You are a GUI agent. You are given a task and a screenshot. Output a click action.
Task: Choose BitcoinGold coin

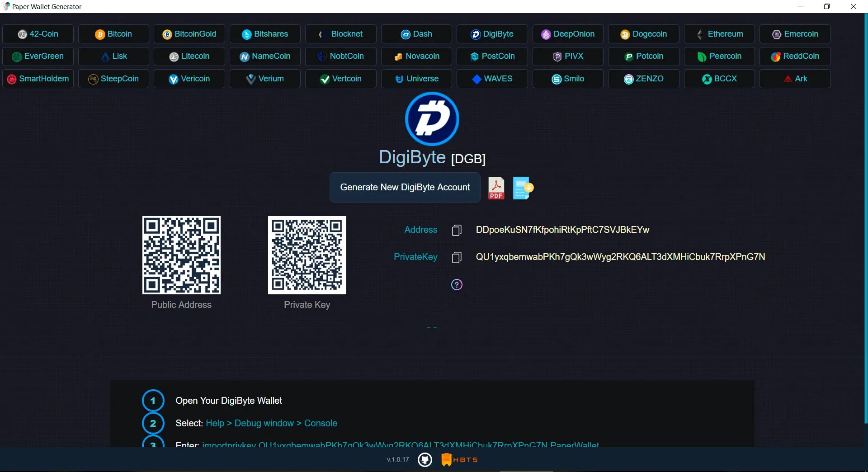point(189,34)
